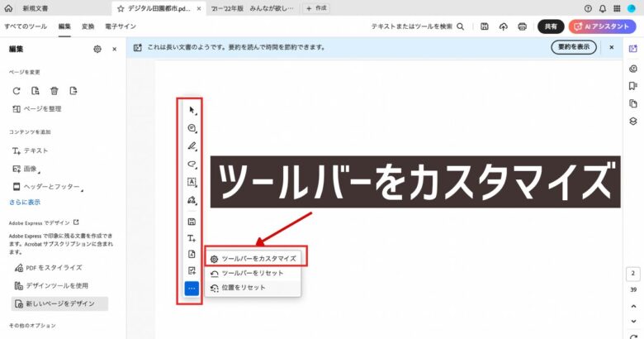Click the insert page icon

[x=73, y=91]
